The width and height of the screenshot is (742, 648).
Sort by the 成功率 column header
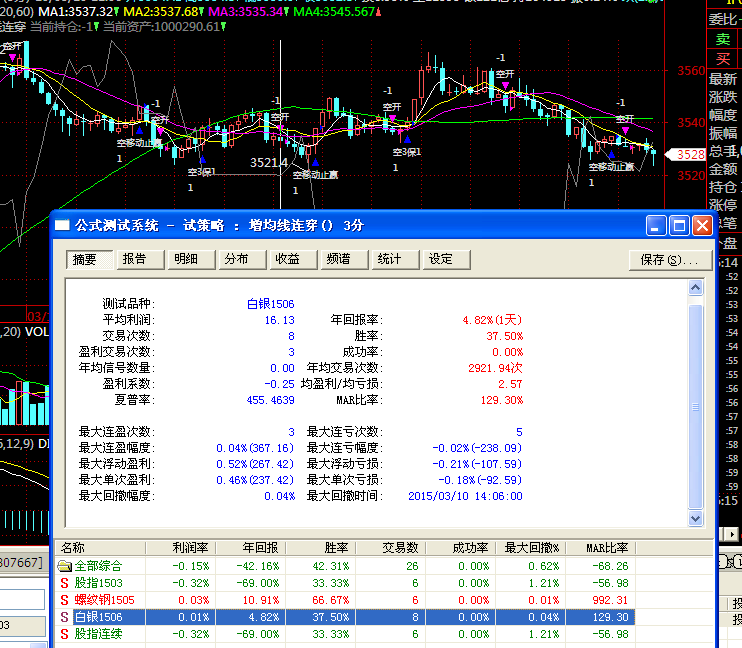[461, 548]
